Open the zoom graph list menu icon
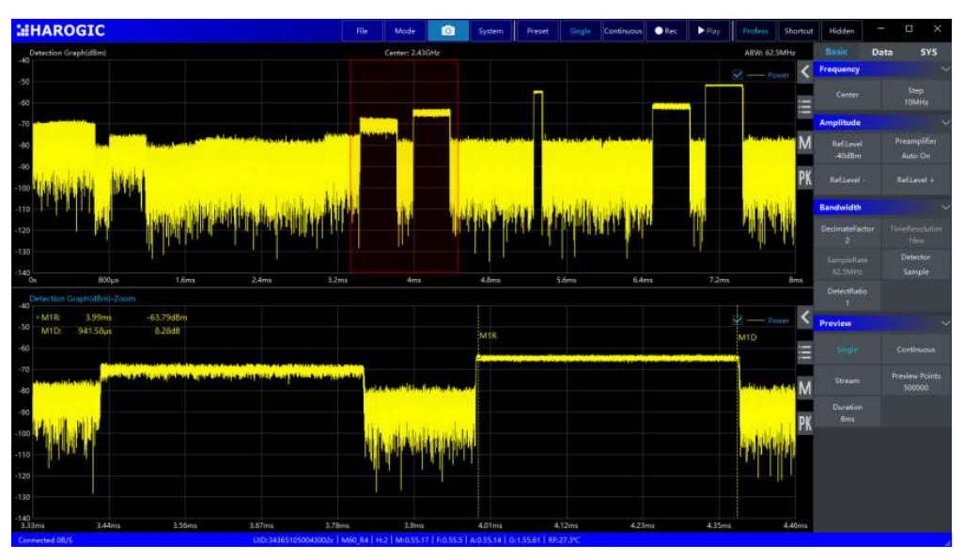Viewport: 964px width, 560px height. 805,352
